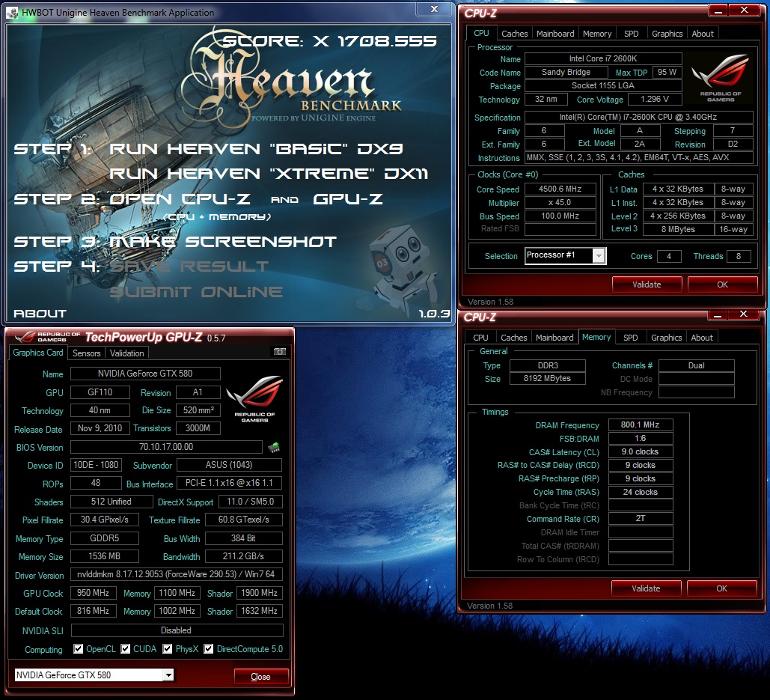Switch to the Sensors tab in GPU-Z
The image size is (770, 700).
pyautogui.click(x=86, y=353)
